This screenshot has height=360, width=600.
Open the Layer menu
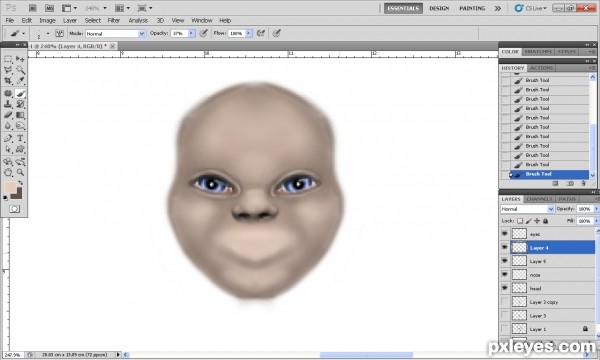(70, 20)
